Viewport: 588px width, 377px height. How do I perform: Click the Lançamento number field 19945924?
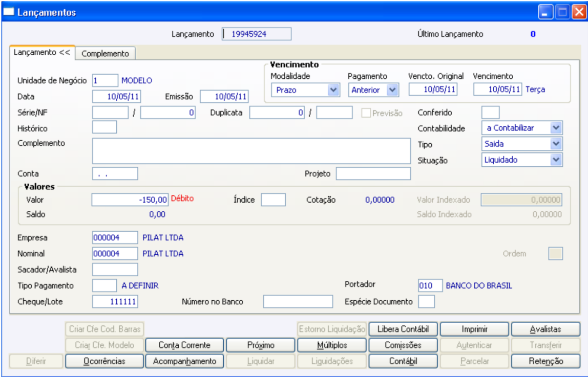[257, 34]
